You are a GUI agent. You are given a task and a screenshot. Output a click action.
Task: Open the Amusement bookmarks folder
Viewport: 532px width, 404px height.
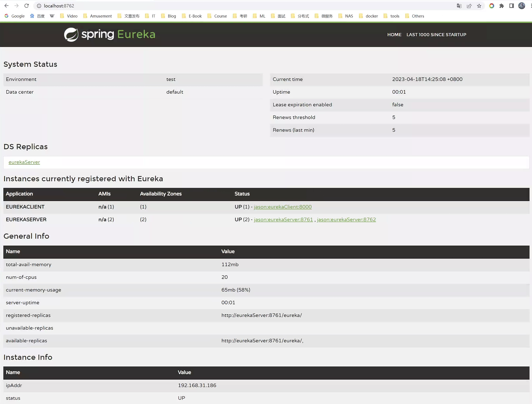pyautogui.click(x=97, y=16)
